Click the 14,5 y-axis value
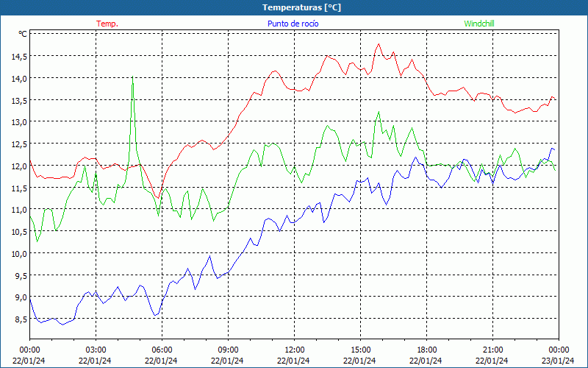This screenshot has width=588, height=368. point(19,57)
